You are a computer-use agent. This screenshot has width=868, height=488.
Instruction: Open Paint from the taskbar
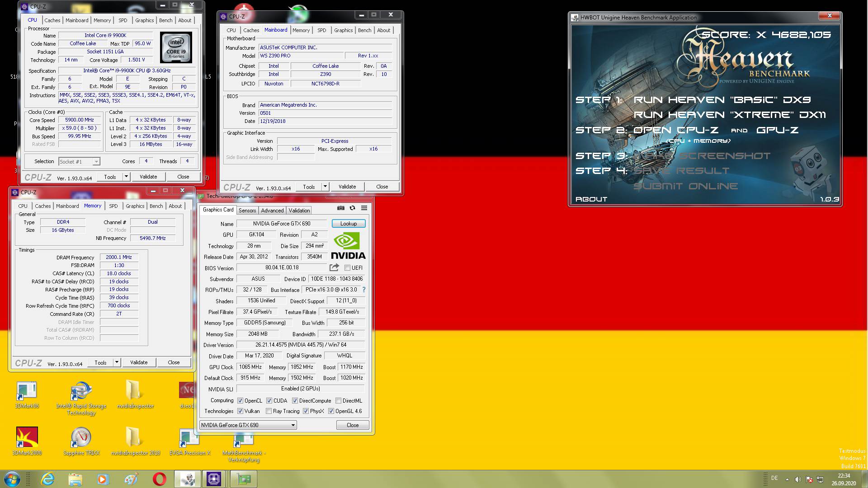point(131,479)
